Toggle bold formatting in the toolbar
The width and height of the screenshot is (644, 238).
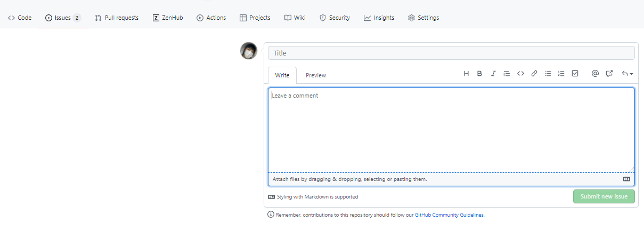click(x=479, y=74)
